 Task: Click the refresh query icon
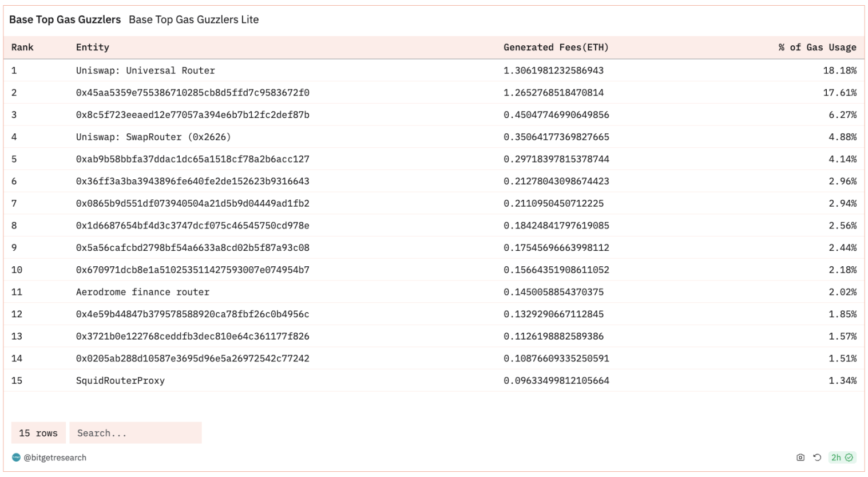[817, 458]
